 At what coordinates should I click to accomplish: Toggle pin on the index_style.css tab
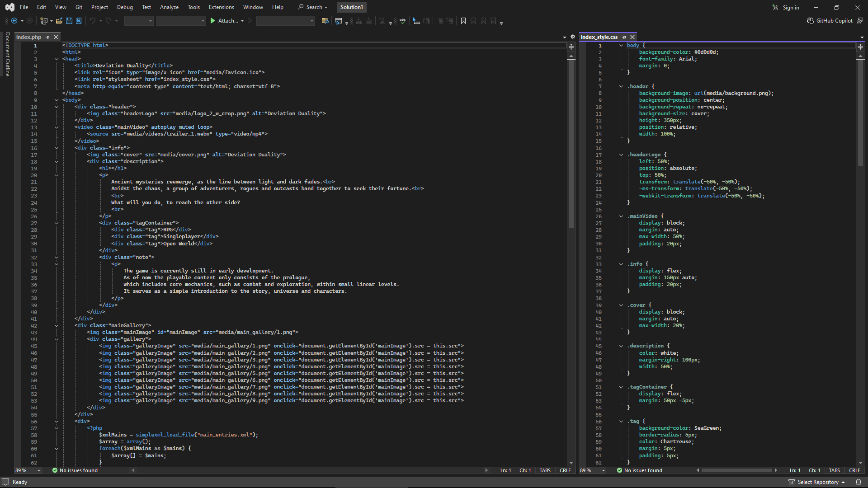(x=624, y=37)
